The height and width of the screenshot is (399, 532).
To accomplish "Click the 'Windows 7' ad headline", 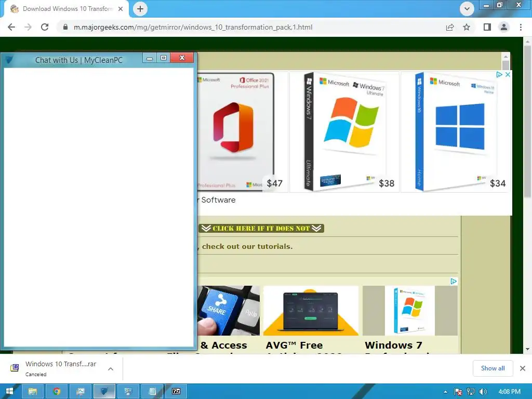I will click(x=394, y=345).
